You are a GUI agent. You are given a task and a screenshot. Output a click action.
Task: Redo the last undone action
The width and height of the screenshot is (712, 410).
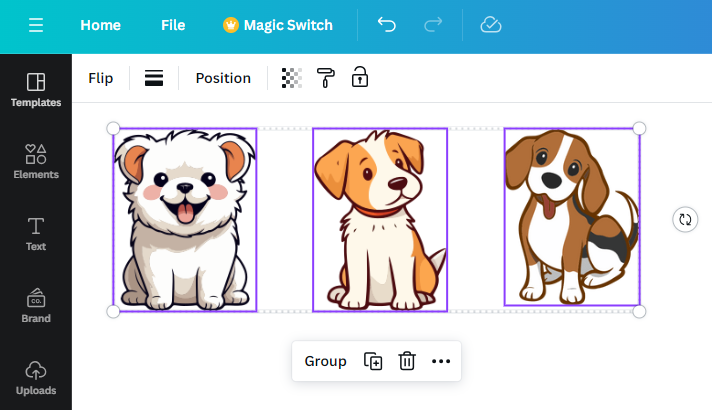click(x=433, y=25)
